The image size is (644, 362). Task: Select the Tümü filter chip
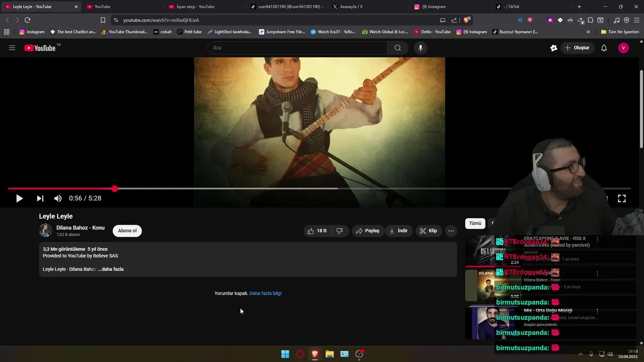pos(475,223)
